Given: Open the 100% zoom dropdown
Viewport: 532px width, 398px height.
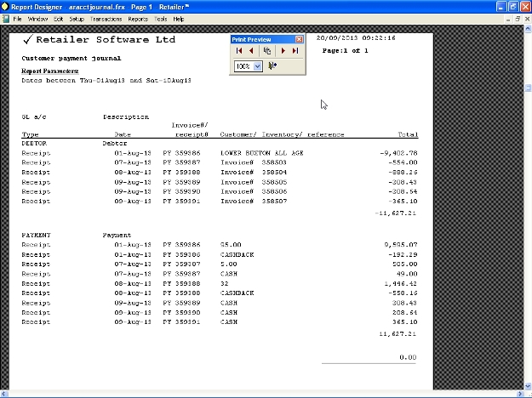Looking at the screenshot, I should point(258,65).
